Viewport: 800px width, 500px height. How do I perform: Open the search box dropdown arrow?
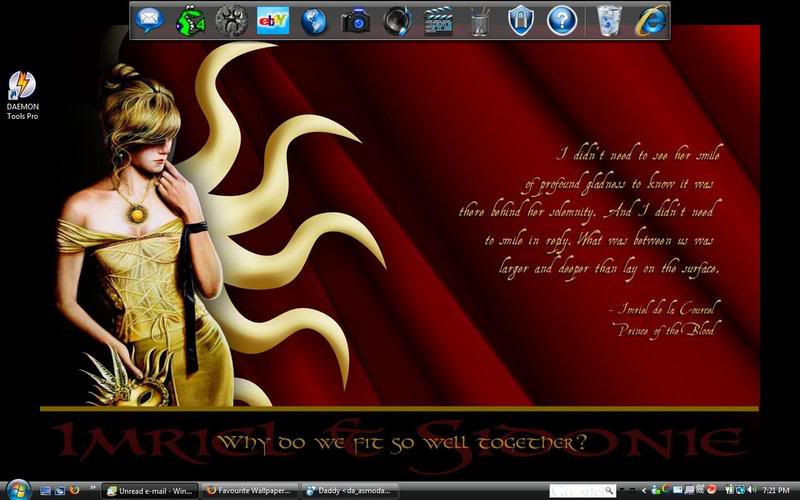[x=621, y=490]
